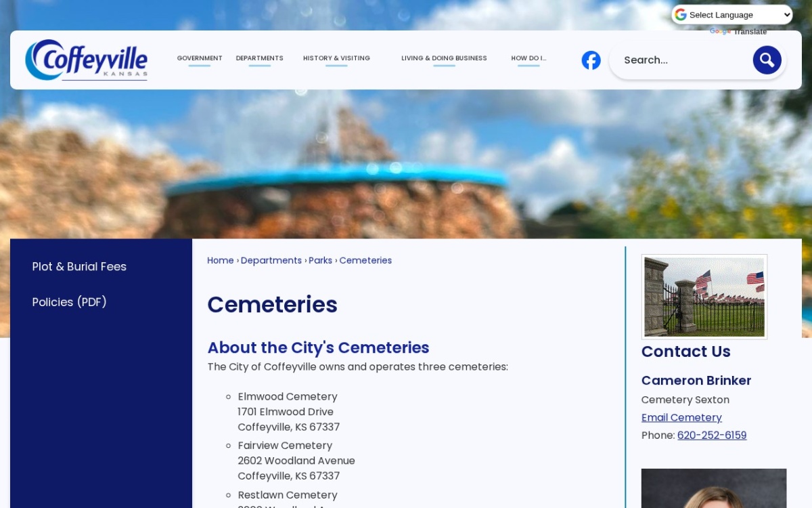Go to Home in breadcrumb
The width and height of the screenshot is (812, 508).
click(221, 261)
